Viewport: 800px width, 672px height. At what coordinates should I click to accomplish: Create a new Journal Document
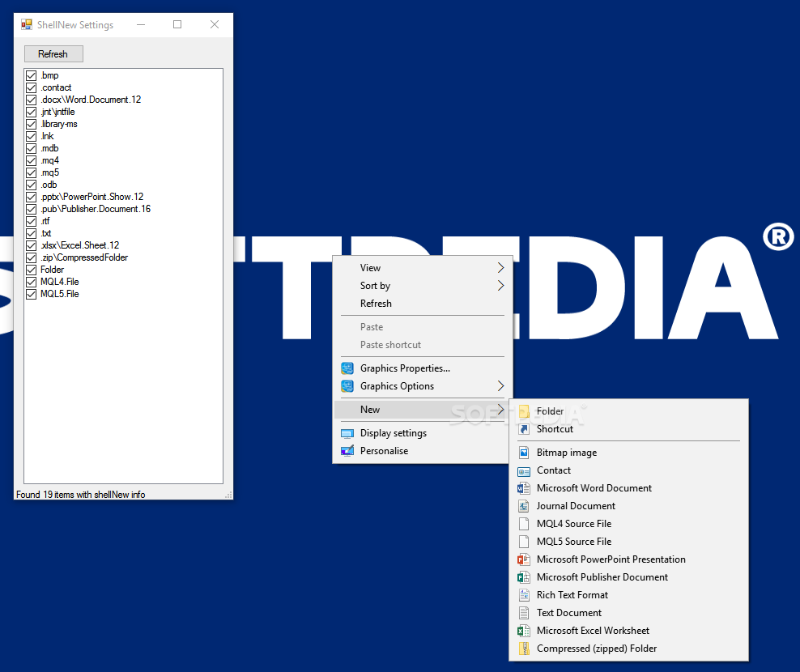pyautogui.click(x=628, y=506)
